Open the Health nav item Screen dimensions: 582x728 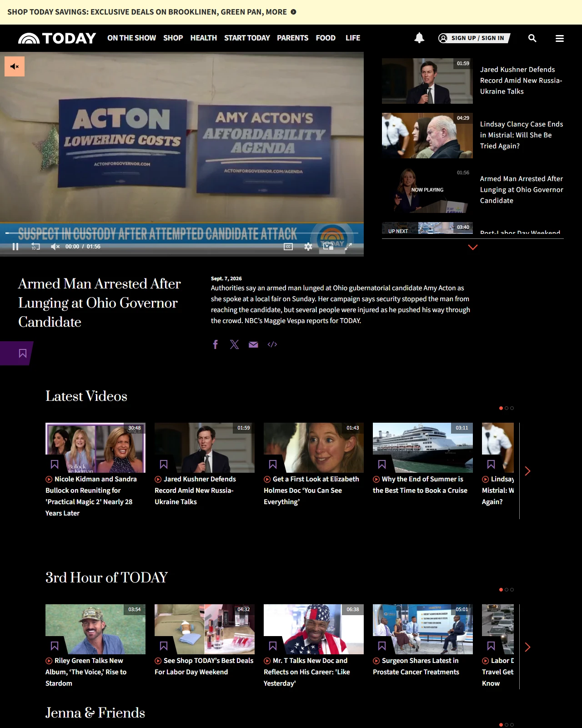(x=203, y=38)
